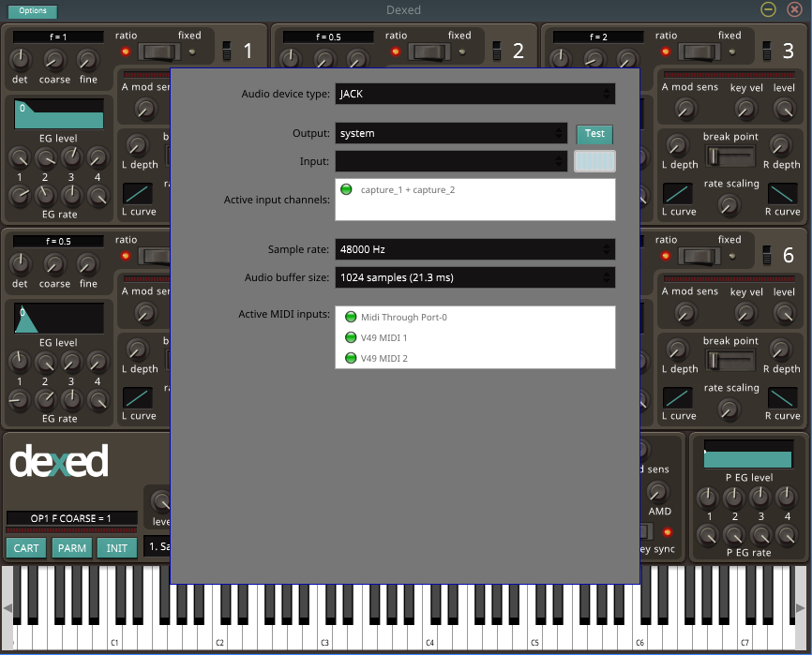This screenshot has height=655, width=812.
Task: Click operator 1 EG level knob 1
Action: (20, 157)
